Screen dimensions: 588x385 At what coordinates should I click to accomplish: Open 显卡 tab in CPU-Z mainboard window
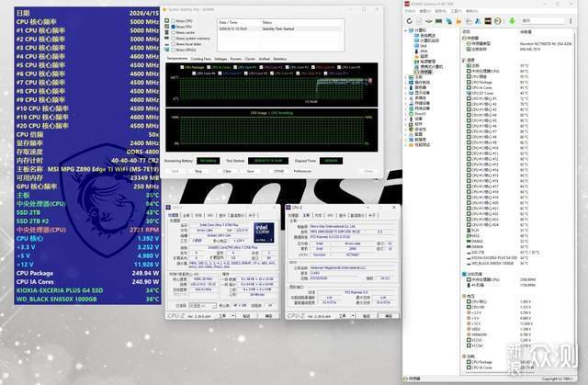coord(342,216)
